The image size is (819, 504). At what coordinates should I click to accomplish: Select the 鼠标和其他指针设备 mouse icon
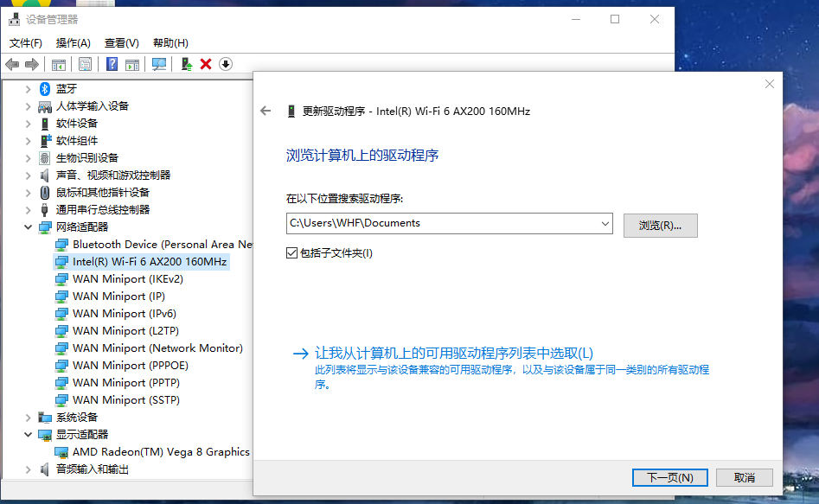45,193
